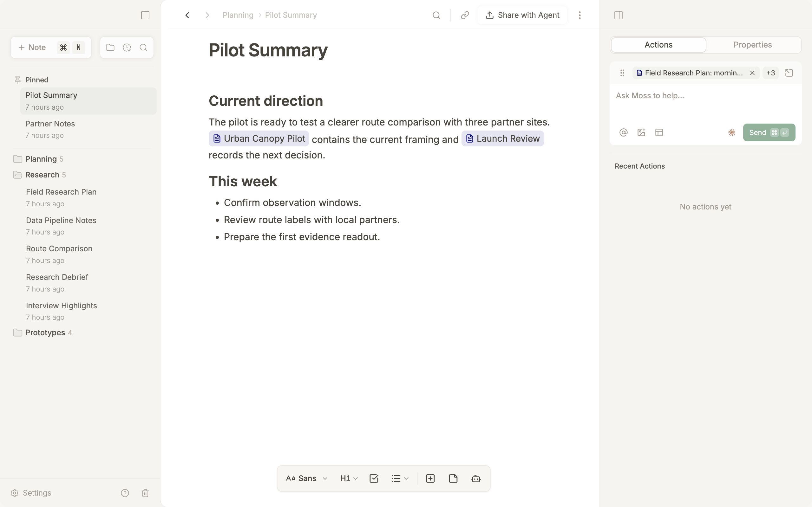
Task: Open the trash icon in sidebar footer
Action: click(145, 492)
